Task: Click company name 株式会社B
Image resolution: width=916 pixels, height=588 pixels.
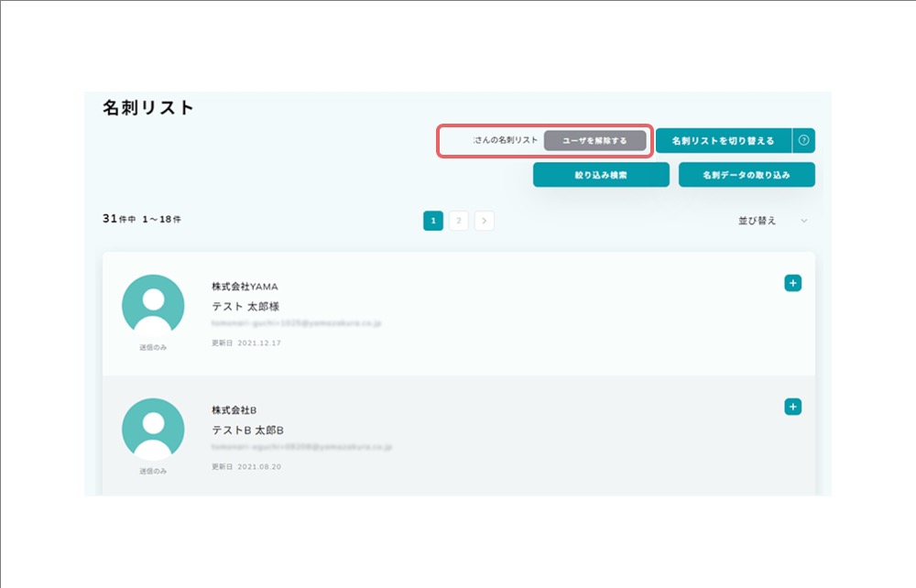Action: coord(234,410)
